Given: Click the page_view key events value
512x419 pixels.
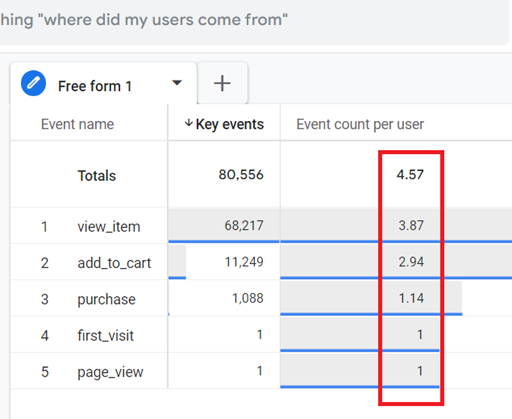Looking at the screenshot, I should 260,371.
